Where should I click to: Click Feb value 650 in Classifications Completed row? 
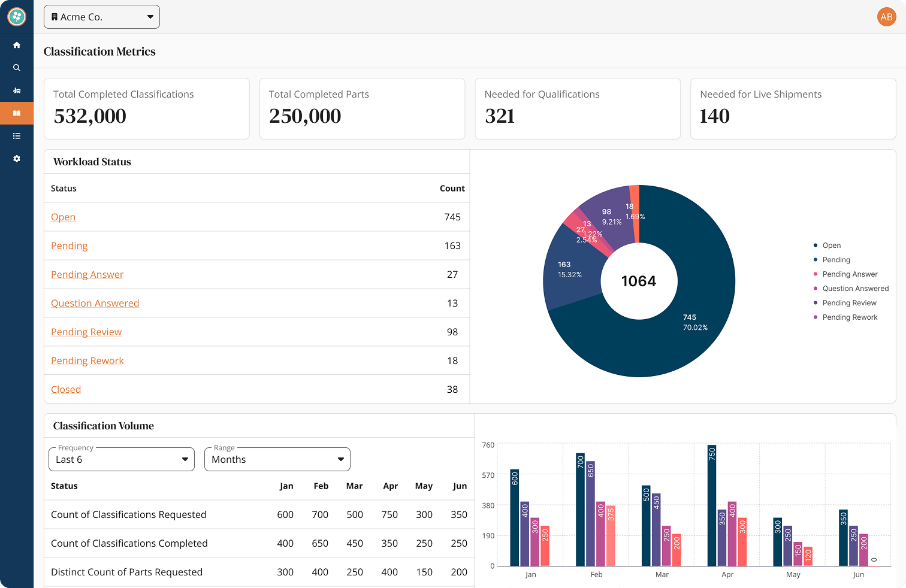click(x=320, y=543)
